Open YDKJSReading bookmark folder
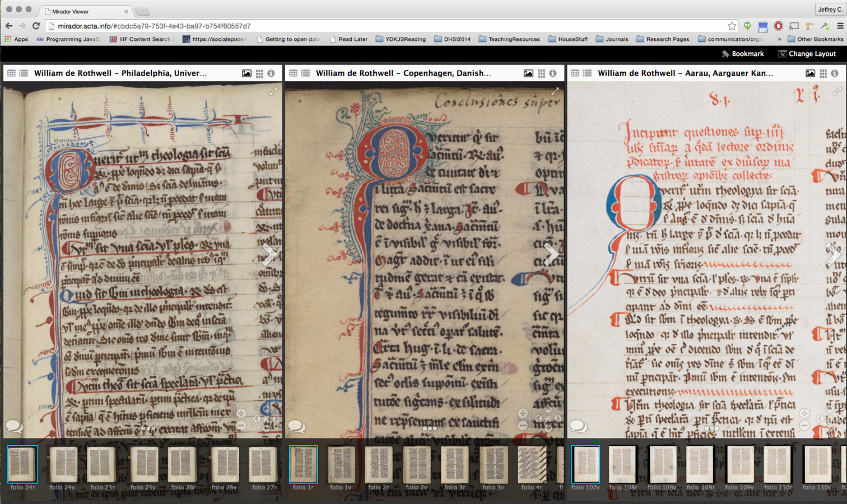847x504 pixels. [401, 39]
